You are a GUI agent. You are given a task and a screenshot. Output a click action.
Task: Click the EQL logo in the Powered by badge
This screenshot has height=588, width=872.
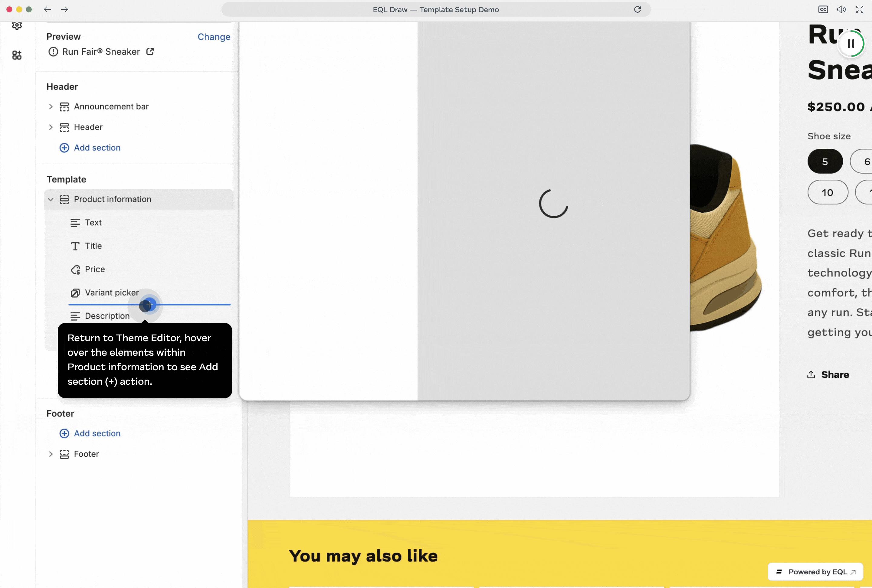779,572
